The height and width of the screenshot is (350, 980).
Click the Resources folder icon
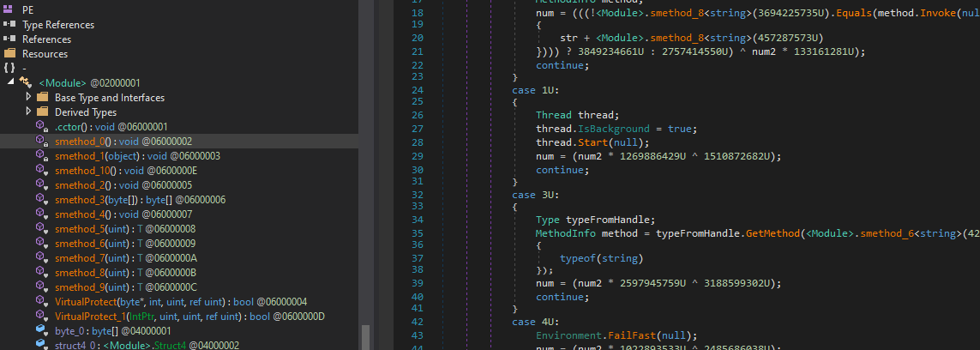9,54
